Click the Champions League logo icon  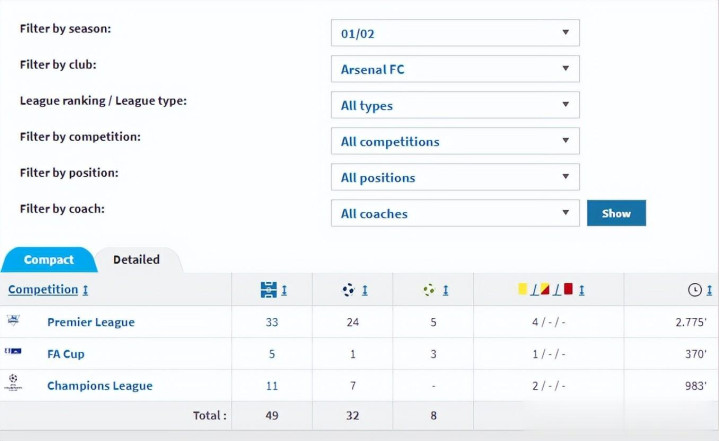[x=13, y=384]
